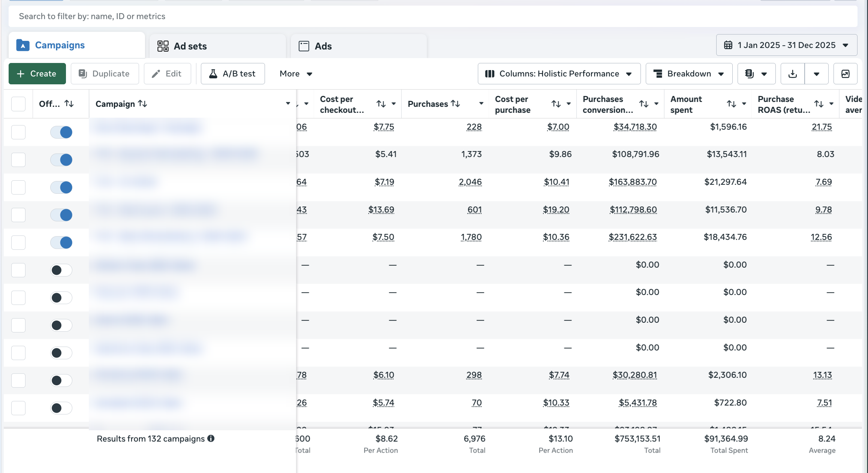The width and height of the screenshot is (868, 473).
Task: Click the green Create button
Action: point(37,74)
